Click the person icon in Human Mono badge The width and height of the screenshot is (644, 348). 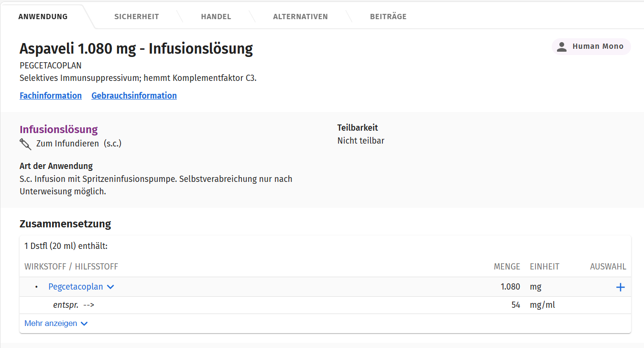(x=562, y=46)
